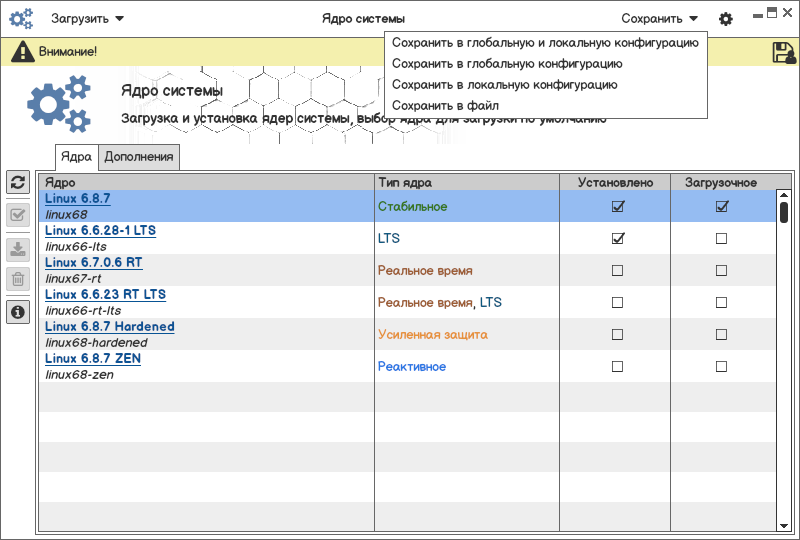Sort by the Тип ядра column header
Image resolution: width=800 pixels, height=540 pixels.
pyautogui.click(x=405, y=183)
